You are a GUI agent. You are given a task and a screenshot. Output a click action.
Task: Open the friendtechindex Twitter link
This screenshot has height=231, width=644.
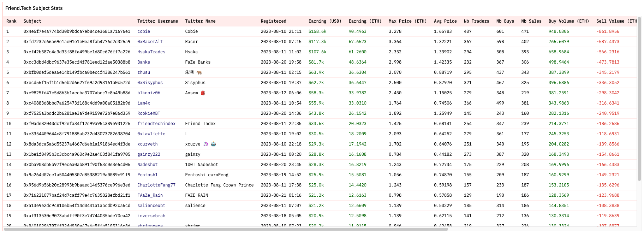point(156,124)
